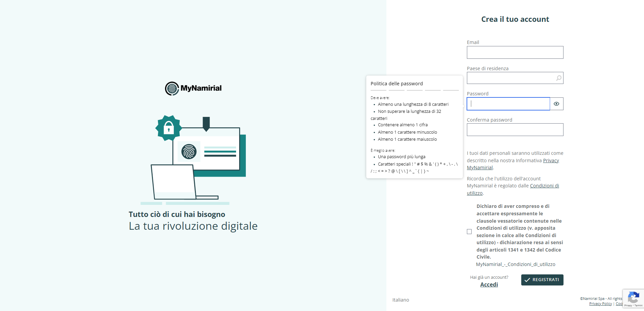
Task: Click the MyNamirial fingerprint logo icon
Action: pyautogui.click(x=172, y=88)
